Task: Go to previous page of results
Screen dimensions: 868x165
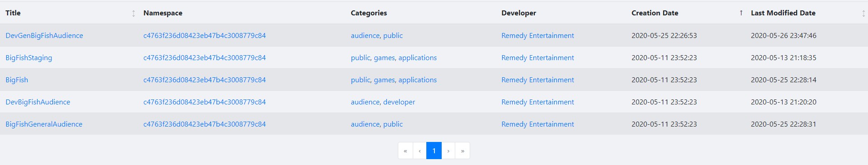Action: [420, 151]
